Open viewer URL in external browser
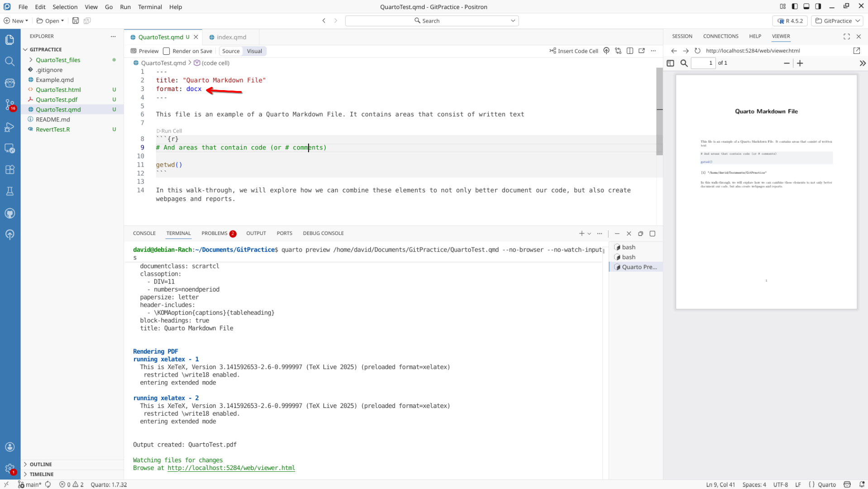The image size is (868, 489). (x=856, y=51)
